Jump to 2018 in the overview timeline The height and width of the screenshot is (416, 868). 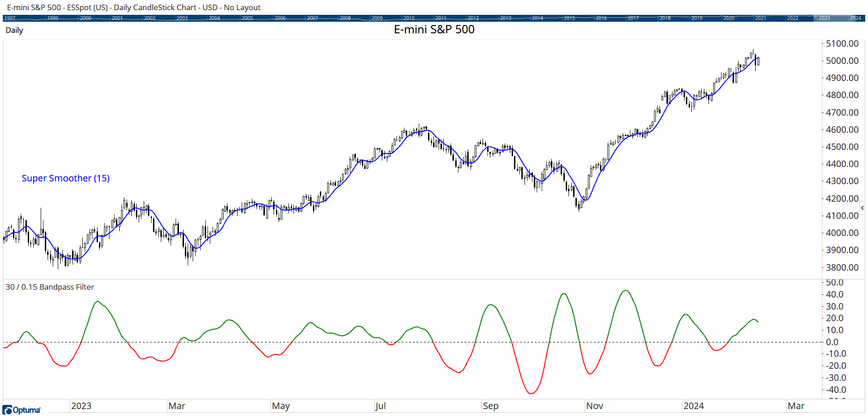[x=665, y=18]
